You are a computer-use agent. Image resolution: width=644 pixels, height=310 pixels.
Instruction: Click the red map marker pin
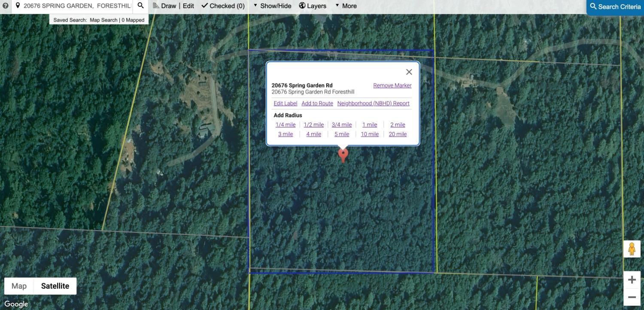(x=343, y=155)
